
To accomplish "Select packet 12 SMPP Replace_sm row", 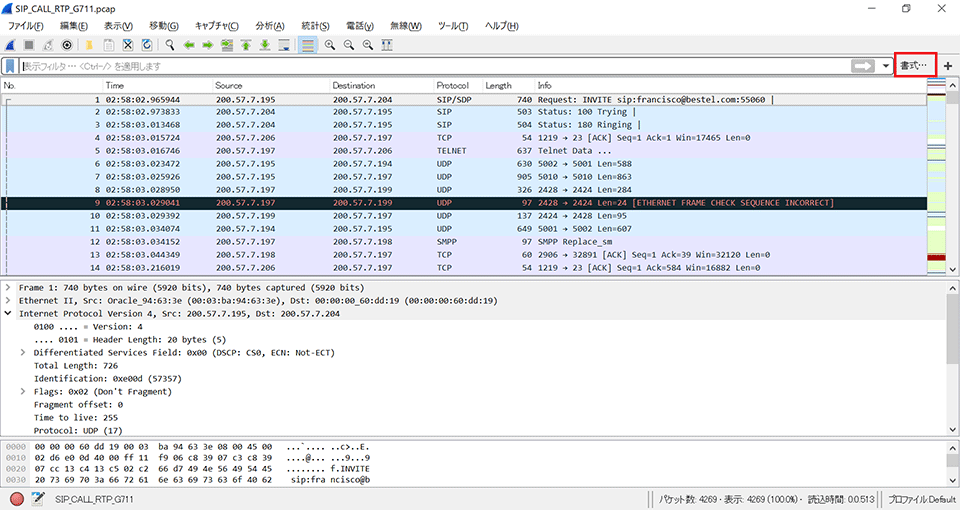I will [464, 242].
